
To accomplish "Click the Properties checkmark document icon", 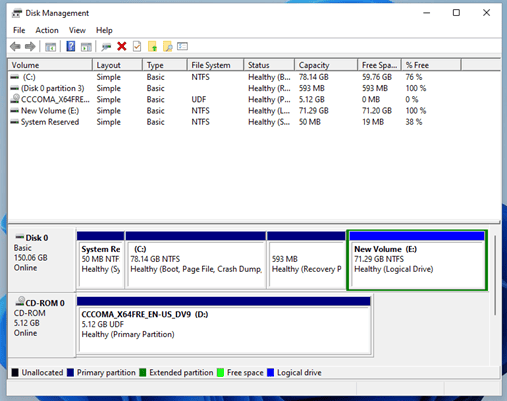I will point(137,46).
